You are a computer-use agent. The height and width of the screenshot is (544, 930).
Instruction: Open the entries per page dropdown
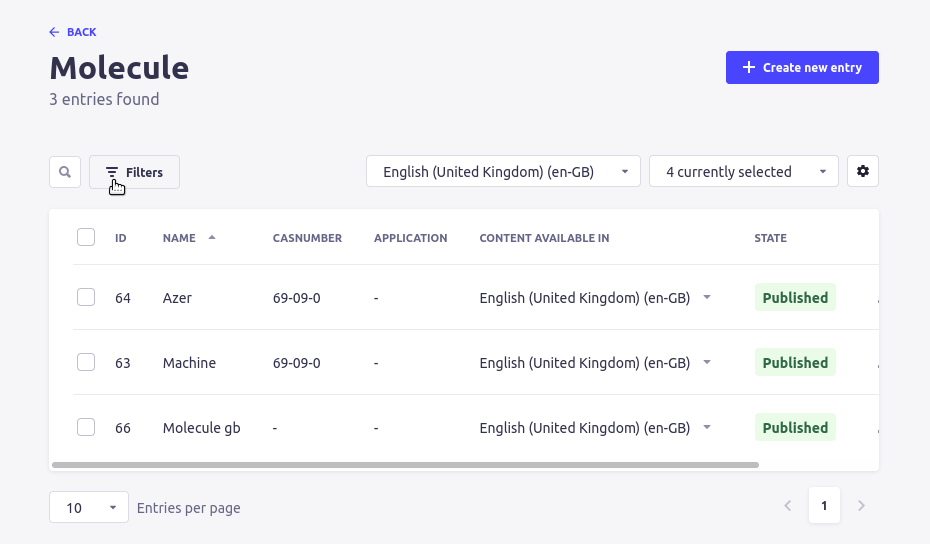(89, 507)
